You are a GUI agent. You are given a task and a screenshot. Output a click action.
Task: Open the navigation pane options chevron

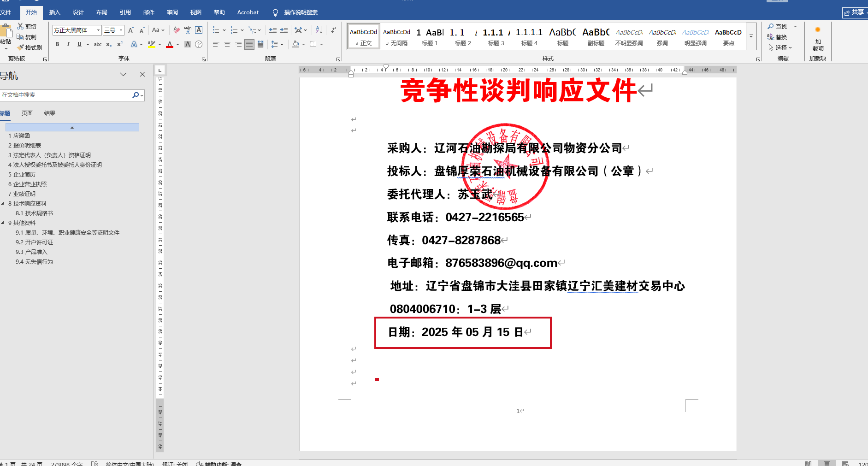[x=123, y=74]
